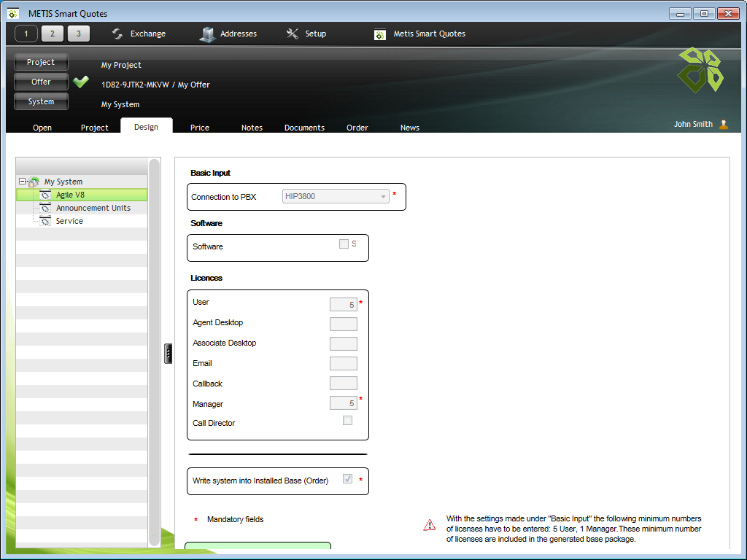Click the red license warning triangle icon

coord(429,525)
